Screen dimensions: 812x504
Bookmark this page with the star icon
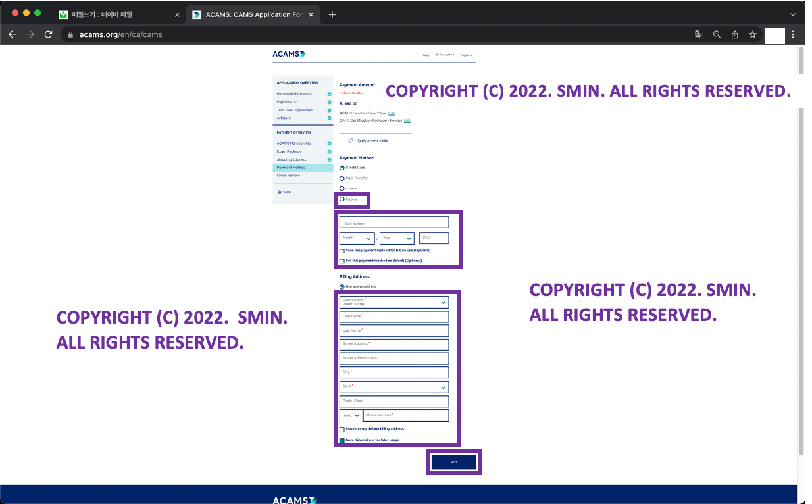pos(753,34)
